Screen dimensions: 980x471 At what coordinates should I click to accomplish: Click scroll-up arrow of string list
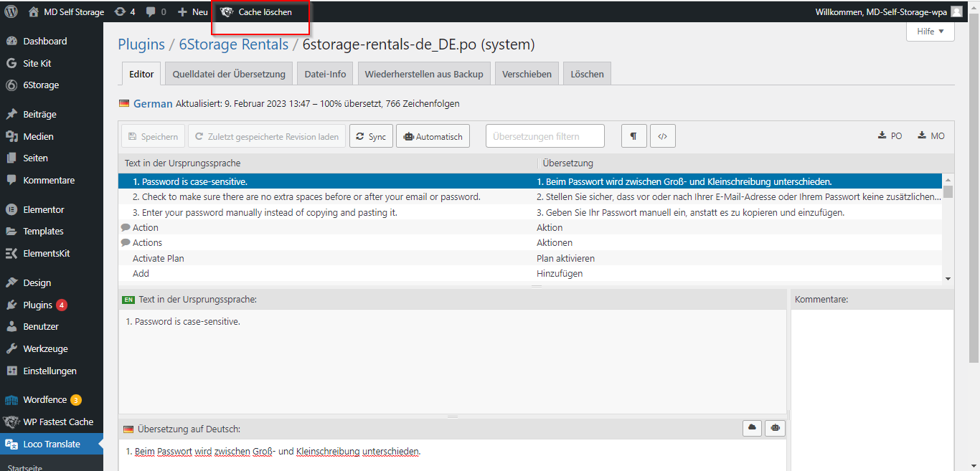(948, 180)
